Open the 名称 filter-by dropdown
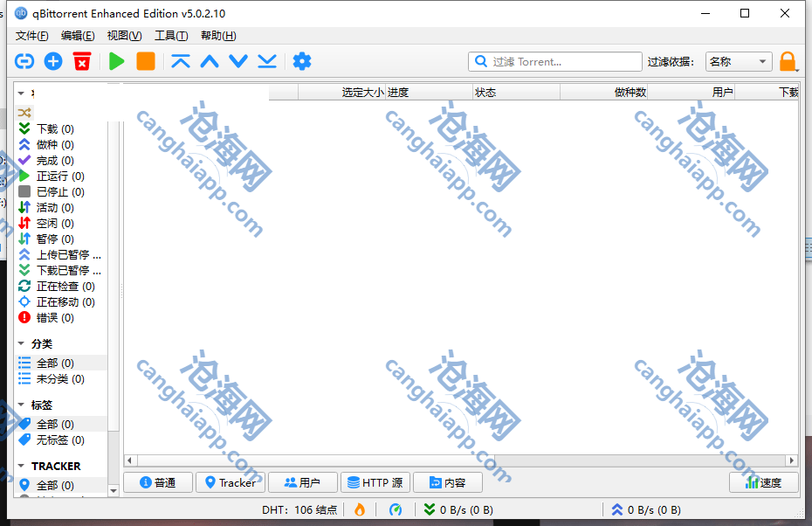 coord(739,61)
